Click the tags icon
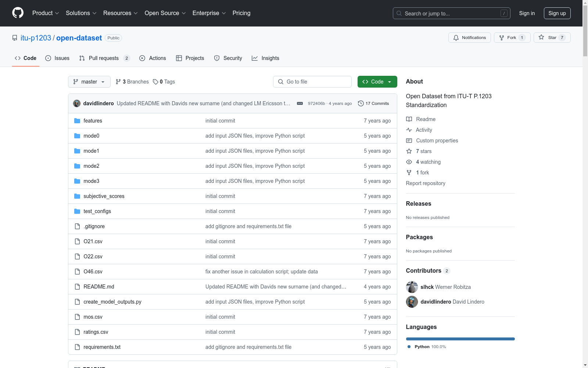Image resolution: width=588 pixels, height=368 pixels. tap(155, 82)
